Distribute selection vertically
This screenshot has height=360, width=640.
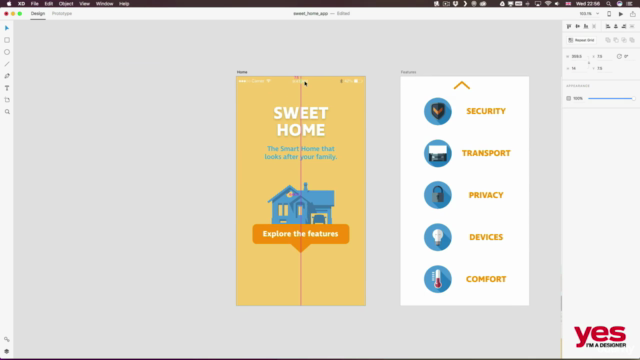pyautogui.click(x=594, y=27)
